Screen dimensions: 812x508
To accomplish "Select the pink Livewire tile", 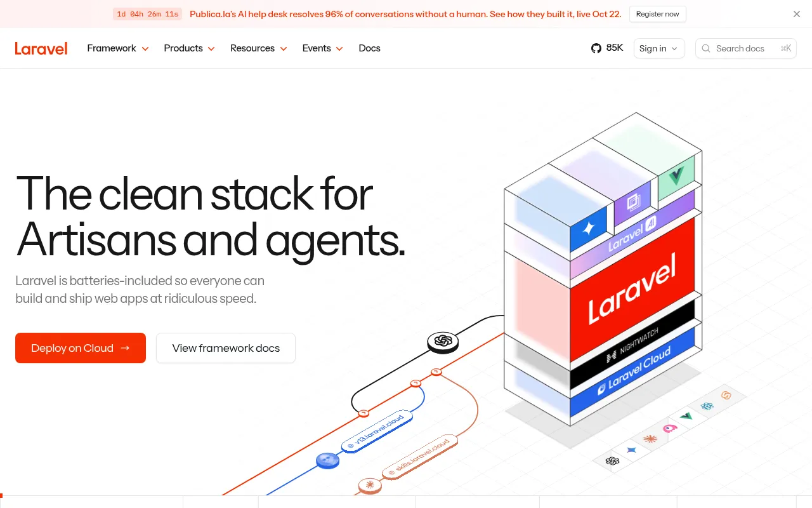I will point(670,427).
